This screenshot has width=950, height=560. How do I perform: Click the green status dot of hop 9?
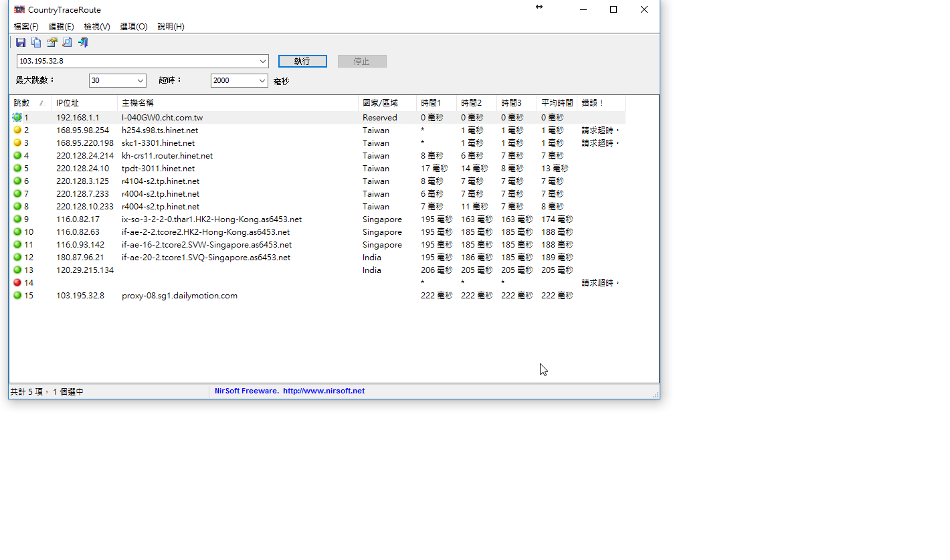17,219
